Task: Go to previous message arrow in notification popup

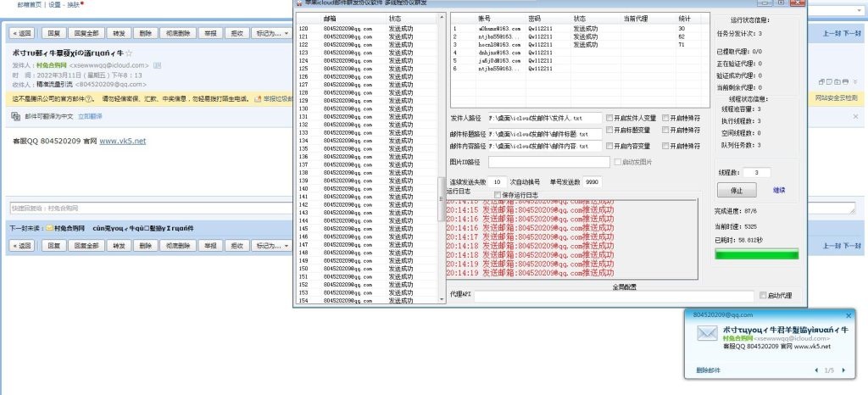Action: point(816,370)
